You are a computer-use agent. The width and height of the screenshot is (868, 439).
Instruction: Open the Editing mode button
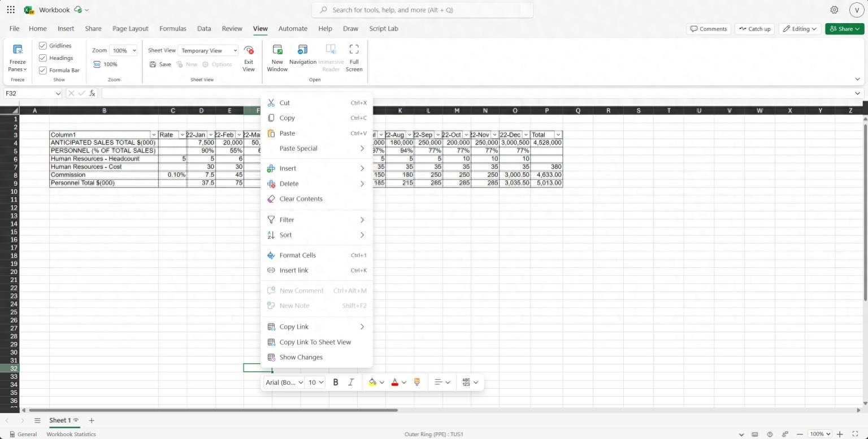coord(800,29)
